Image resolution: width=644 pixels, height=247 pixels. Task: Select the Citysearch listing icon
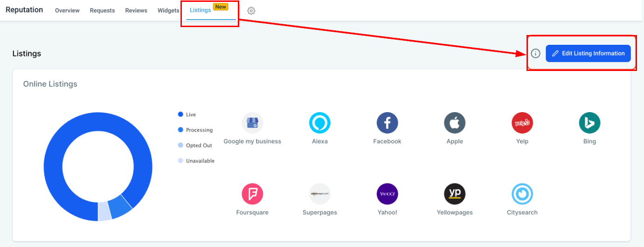(x=522, y=194)
